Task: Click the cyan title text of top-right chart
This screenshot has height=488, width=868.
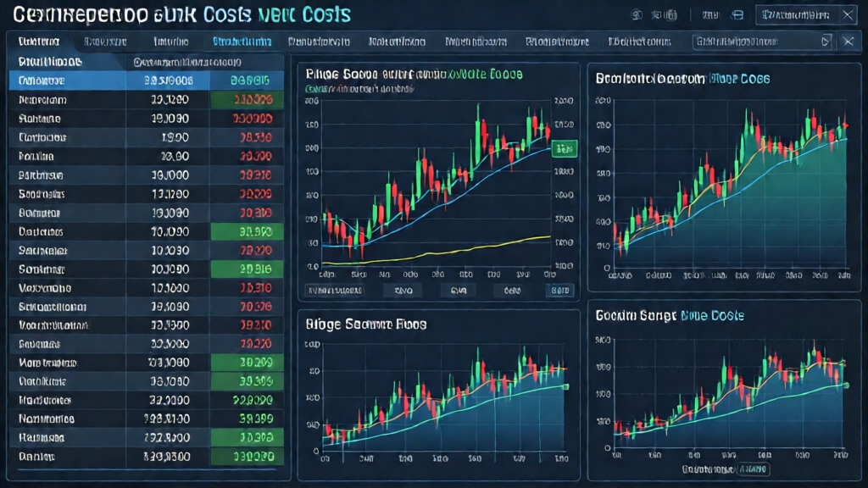Action: [739, 79]
